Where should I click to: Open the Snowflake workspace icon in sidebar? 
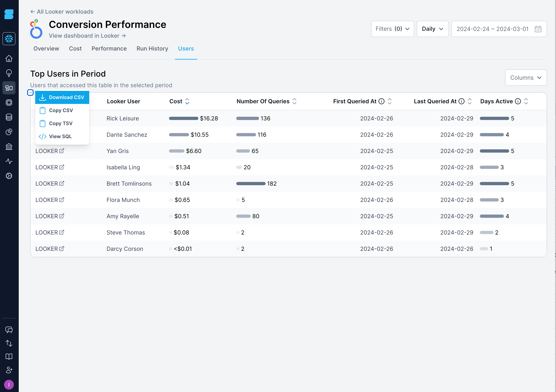click(x=9, y=39)
